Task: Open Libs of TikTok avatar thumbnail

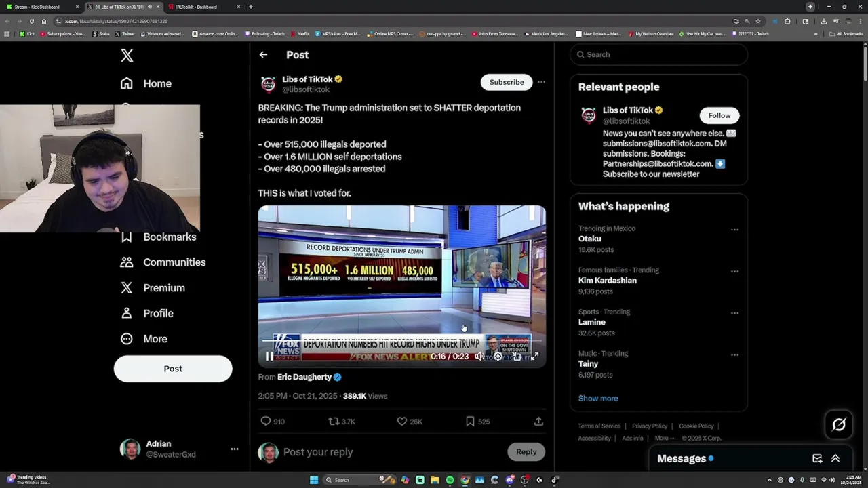Action: tap(268, 84)
